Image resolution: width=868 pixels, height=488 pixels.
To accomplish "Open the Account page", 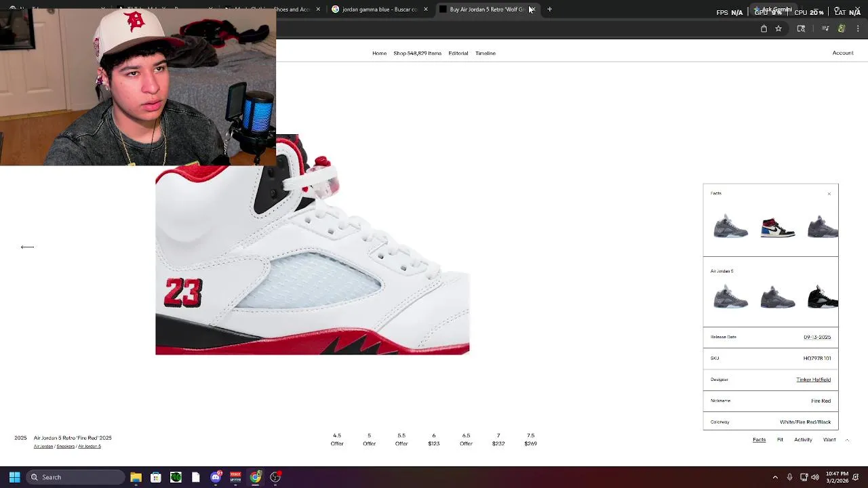I will (843, 53).
